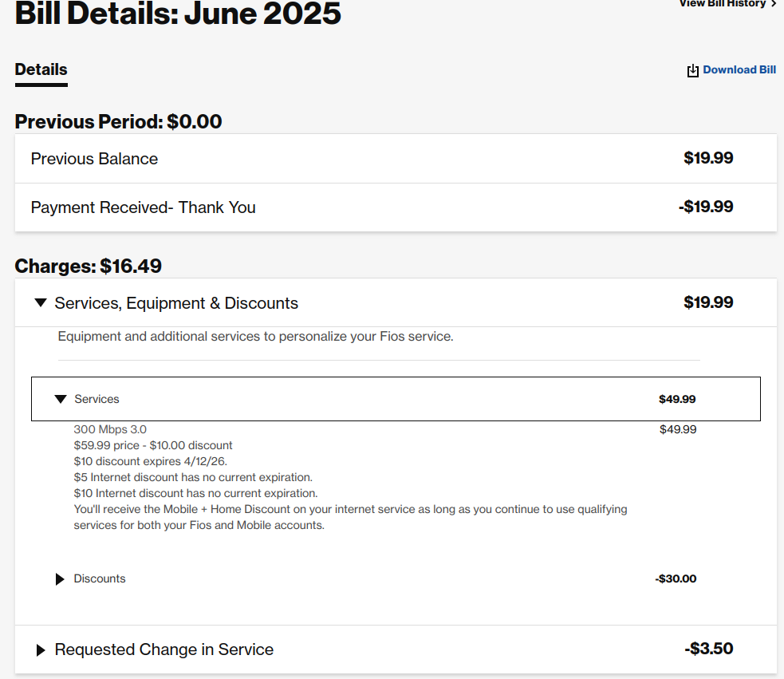This screenshot has width=784, height=679.
Task: Click the Previous Balance row label
Action: (94, 159)
